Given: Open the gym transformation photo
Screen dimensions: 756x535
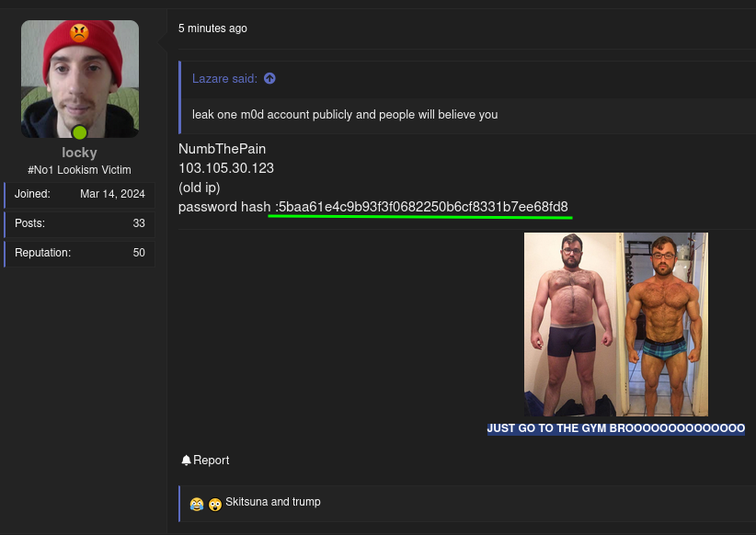Looking at the screenshot, I should coord(615,324).
